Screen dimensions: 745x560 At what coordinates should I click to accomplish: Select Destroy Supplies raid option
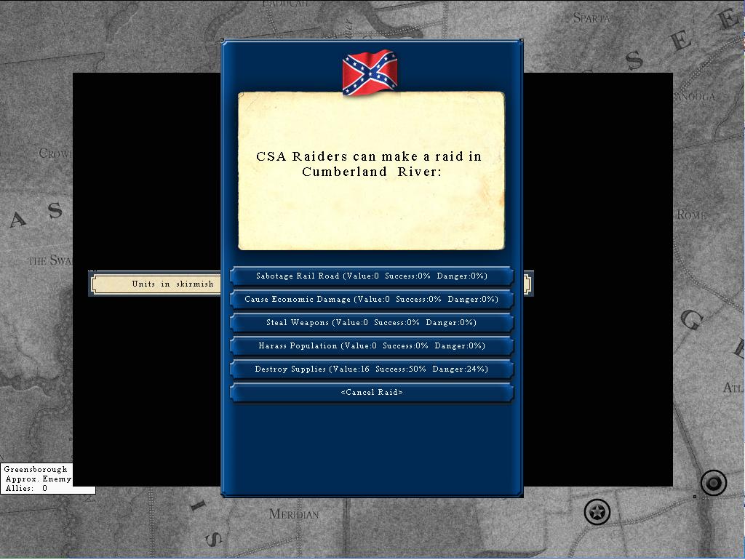(x=372, y=369)
